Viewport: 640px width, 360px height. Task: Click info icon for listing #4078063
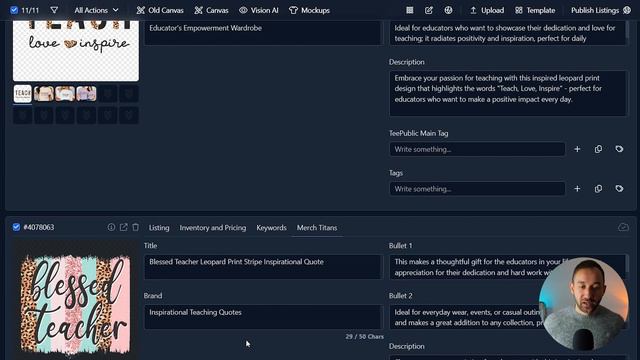(x=111, y=227)
